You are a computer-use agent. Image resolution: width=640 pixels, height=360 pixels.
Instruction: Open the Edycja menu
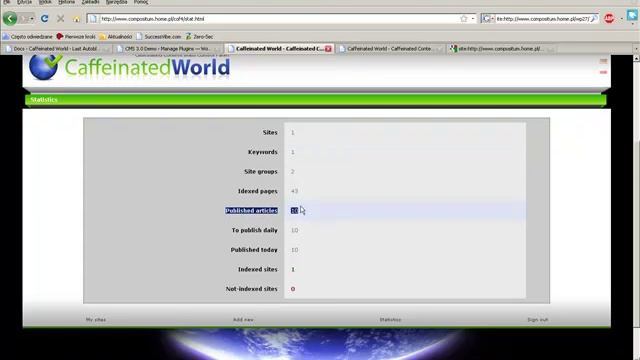pos(24,2)
